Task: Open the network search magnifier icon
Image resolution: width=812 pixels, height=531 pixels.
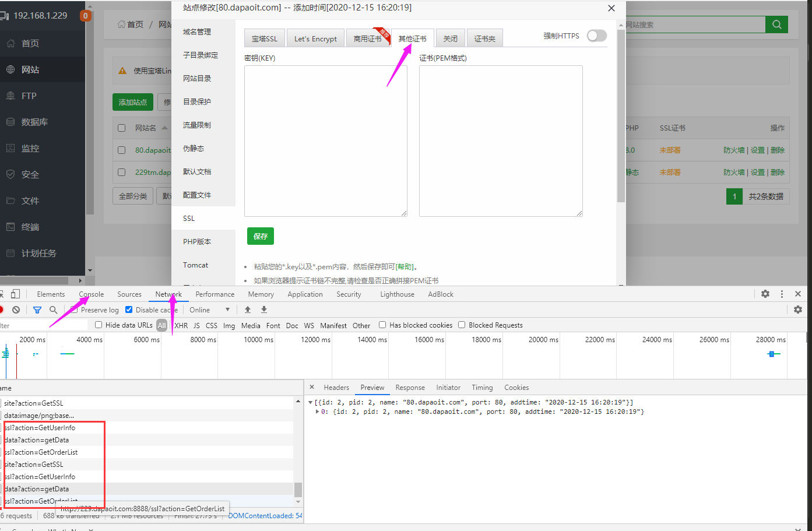Action: (x=54, y=310)
